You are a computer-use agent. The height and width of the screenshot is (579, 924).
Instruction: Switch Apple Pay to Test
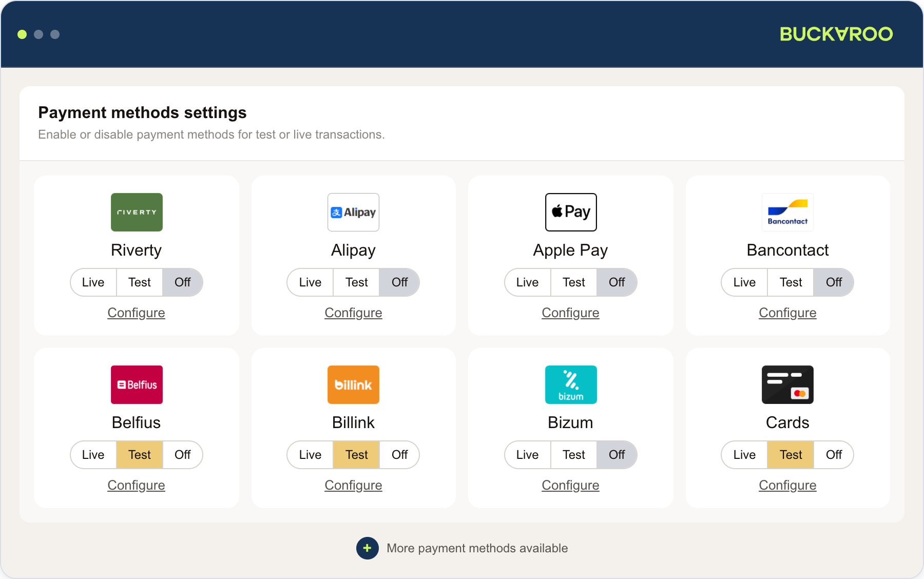[574, 282]
